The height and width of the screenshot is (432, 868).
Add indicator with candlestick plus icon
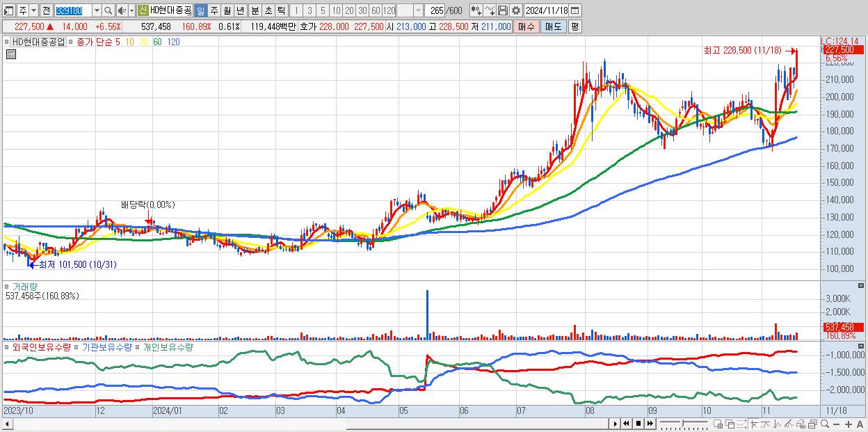476,10
